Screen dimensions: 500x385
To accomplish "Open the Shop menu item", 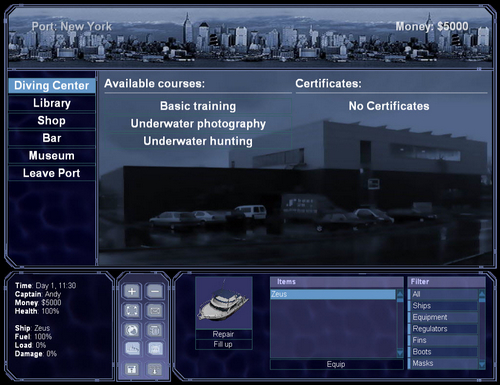I will tap(52, 121).
